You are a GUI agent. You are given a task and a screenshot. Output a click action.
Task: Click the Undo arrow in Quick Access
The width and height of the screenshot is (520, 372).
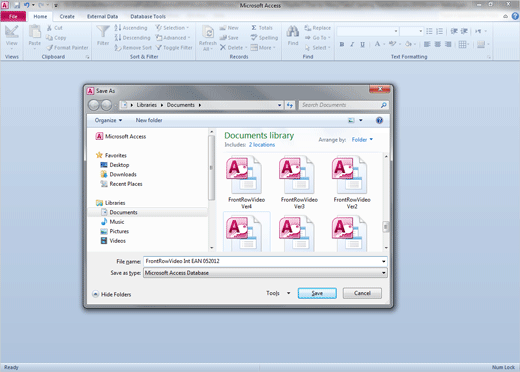pos(27,5)
